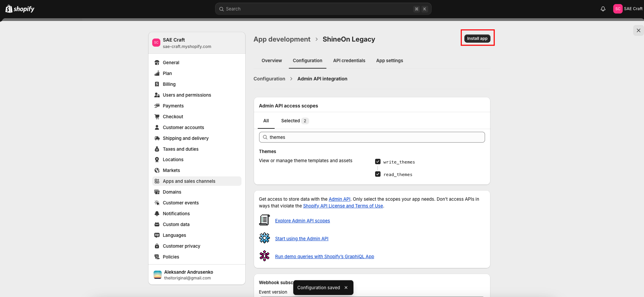Click the bug icon beside GraphiQL link

pos(264,256)
